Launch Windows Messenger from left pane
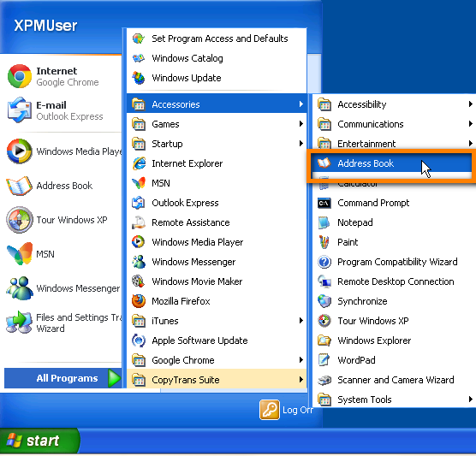Image resolution: width=476 pixels, height=456 pixels. 63,288
